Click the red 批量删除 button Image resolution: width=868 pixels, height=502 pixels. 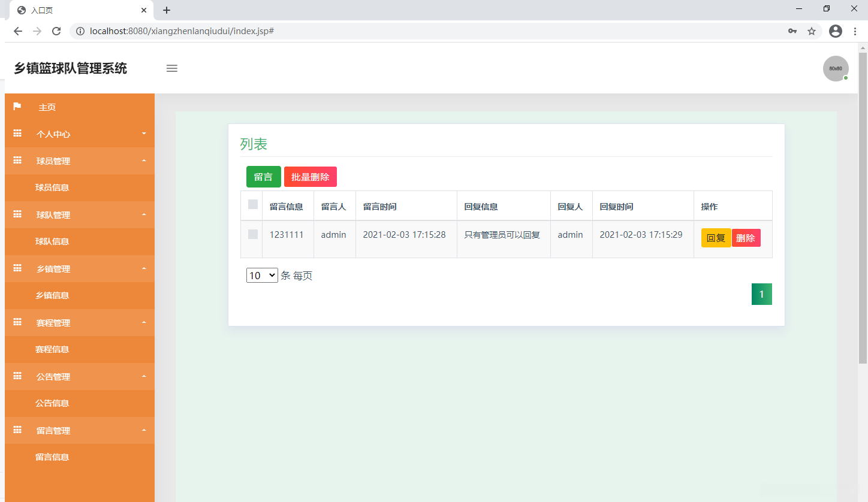pos(311,177)
